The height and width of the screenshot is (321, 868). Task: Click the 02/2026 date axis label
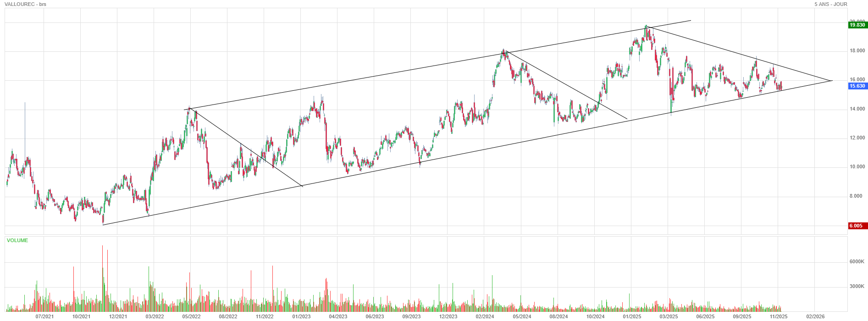[815, 316]
